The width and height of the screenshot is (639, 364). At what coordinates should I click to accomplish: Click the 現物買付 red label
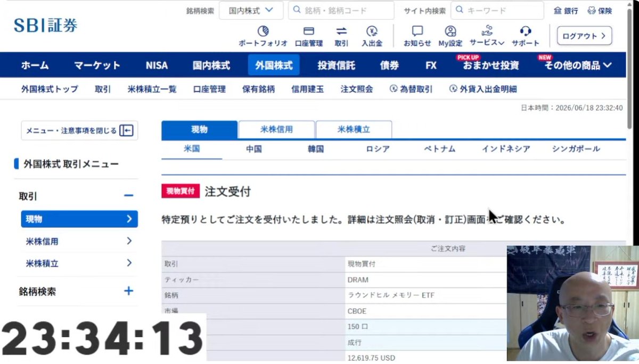pos(181,191)
